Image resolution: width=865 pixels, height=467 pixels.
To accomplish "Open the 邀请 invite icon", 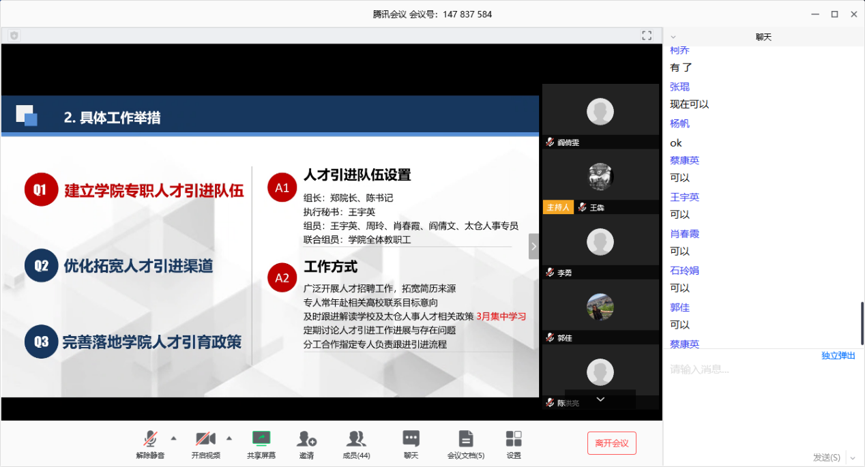I will (x=306, y=442).
